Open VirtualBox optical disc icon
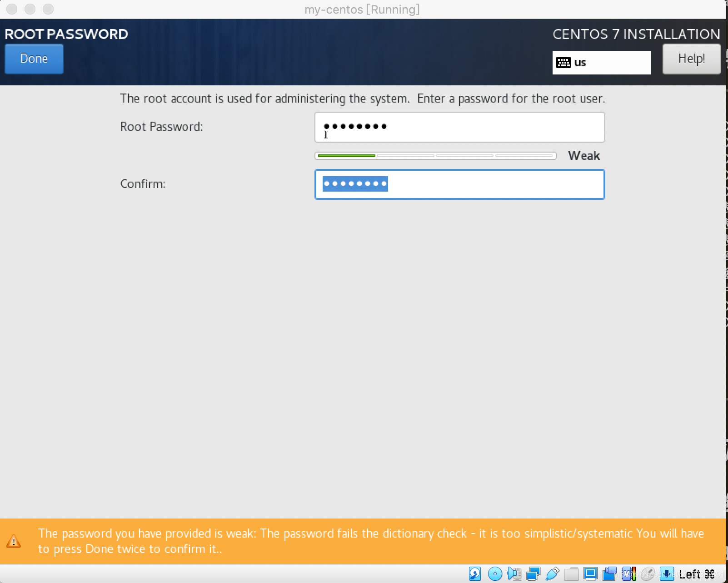 point(495,574)
